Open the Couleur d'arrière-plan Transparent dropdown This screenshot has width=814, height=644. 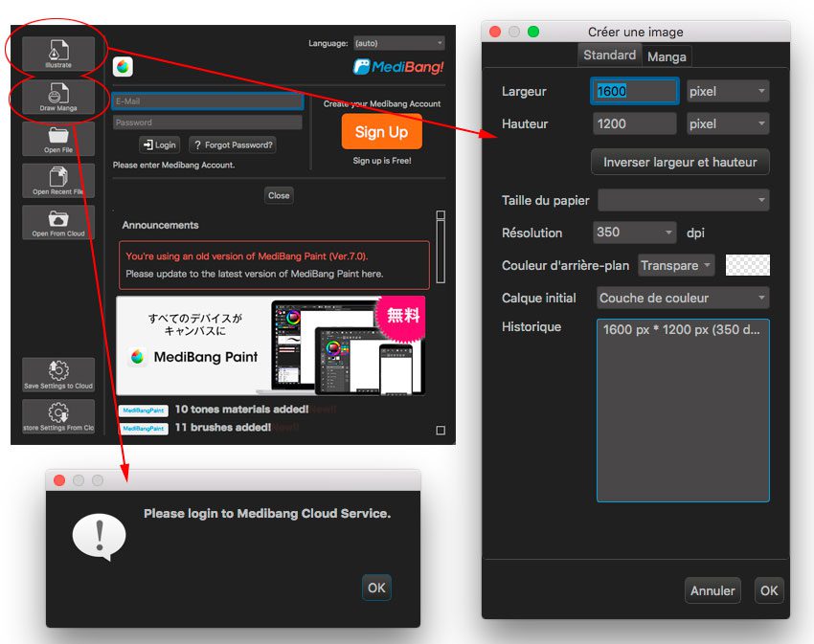click(x=676, y=265)
